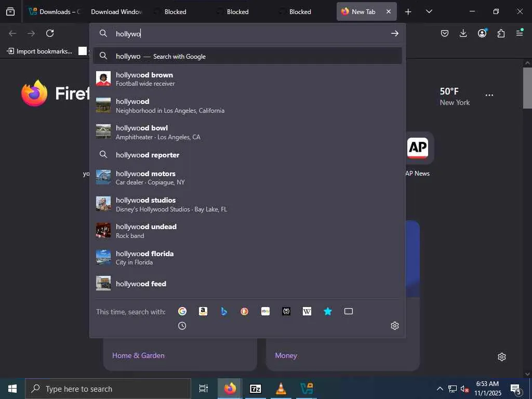Show hidden system tray icons
Screen dimensions: 532x399
(440, 389)
